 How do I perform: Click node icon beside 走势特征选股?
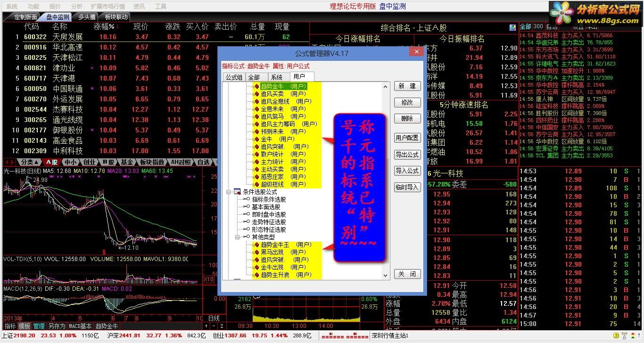[x=247, y=222]
